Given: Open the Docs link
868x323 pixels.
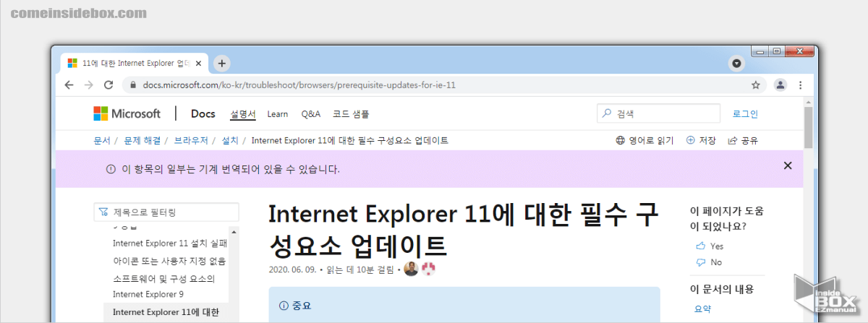Looking at the screenshot, I should (203, 113).
